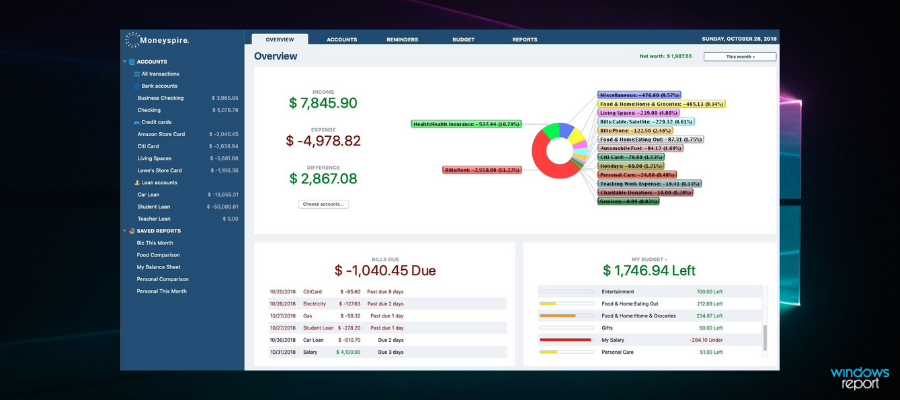The image size is (900, 400).
Task: Select the Gas bill row
Action: click(387, 316)
